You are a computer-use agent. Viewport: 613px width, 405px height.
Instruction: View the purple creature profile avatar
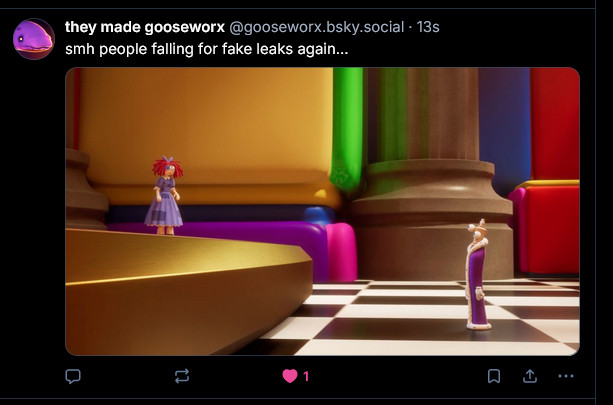click(x=34, y=39)
